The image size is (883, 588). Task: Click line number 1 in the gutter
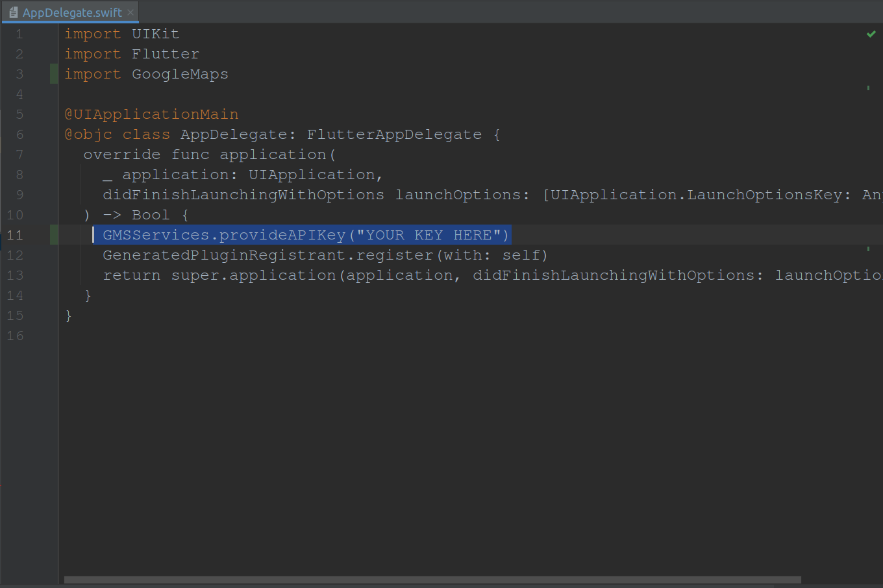(19, 33)
